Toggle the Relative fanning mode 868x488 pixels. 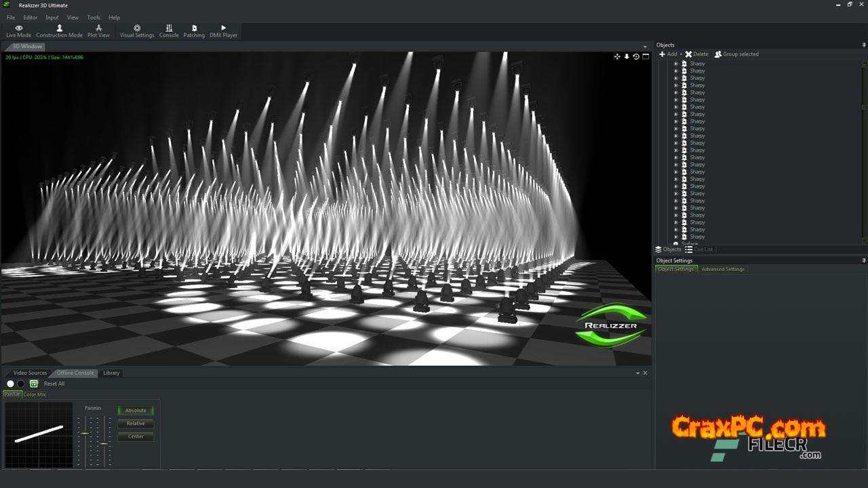(x=136, y=424)
